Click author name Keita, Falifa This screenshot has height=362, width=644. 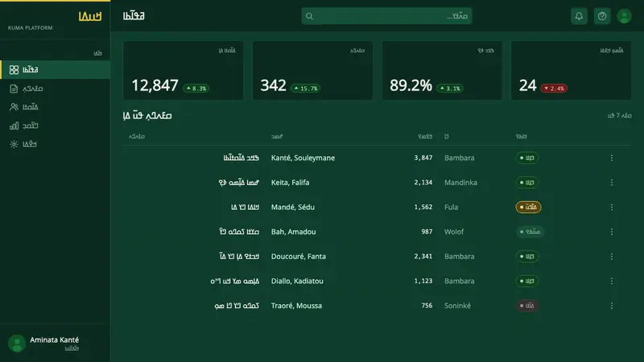click(x=290, y=183)
